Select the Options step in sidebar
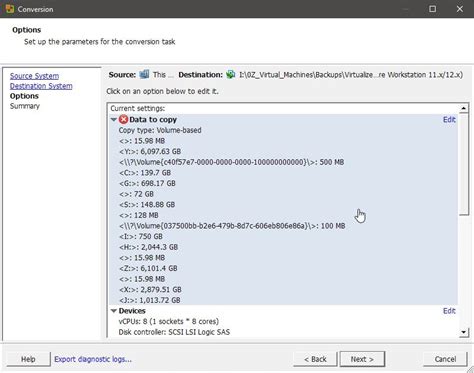Viewport: 474px width, 373px height. coord(24,96)
